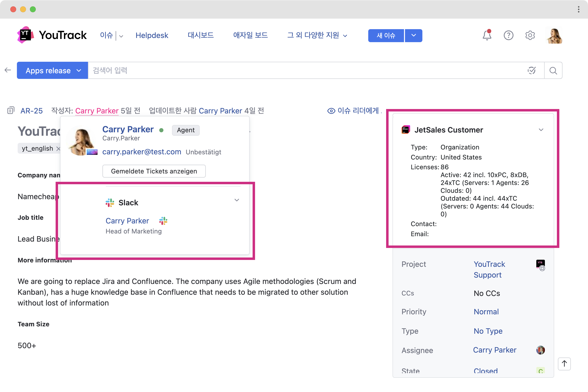The width and height of the screenshot is (588, 392).
Task: Open the administration settings gear
Action: coord(530,35)
